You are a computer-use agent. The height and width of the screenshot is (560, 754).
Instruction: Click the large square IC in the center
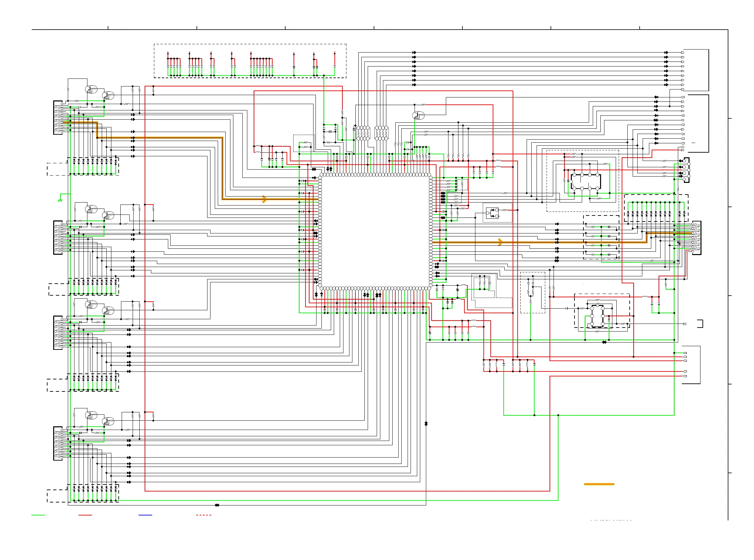click(375, 231)
